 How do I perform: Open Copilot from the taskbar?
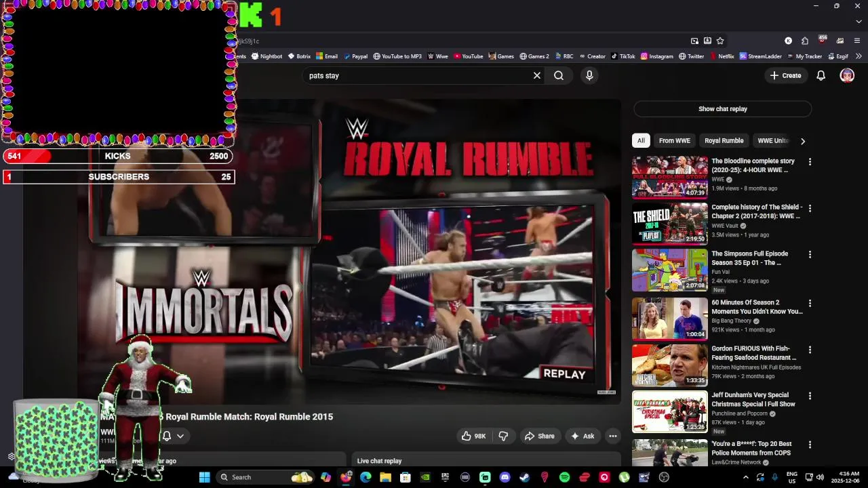click(326, 477)
